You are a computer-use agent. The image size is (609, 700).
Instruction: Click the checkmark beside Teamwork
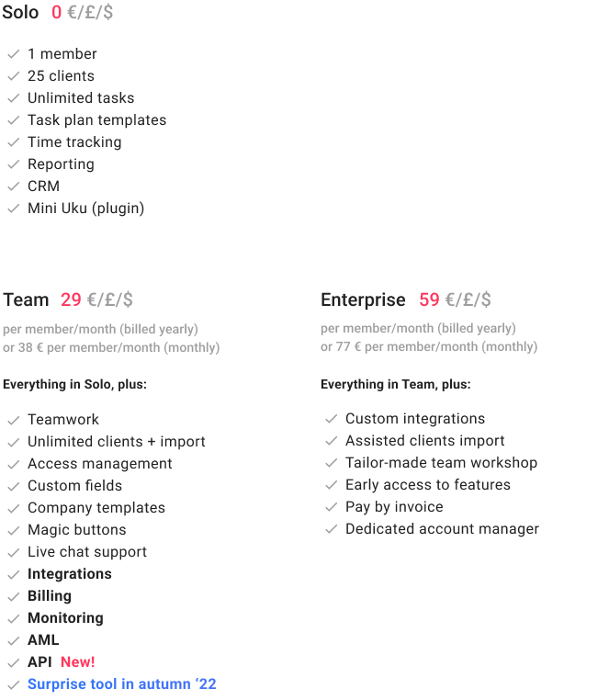click(x=14, y=420)
